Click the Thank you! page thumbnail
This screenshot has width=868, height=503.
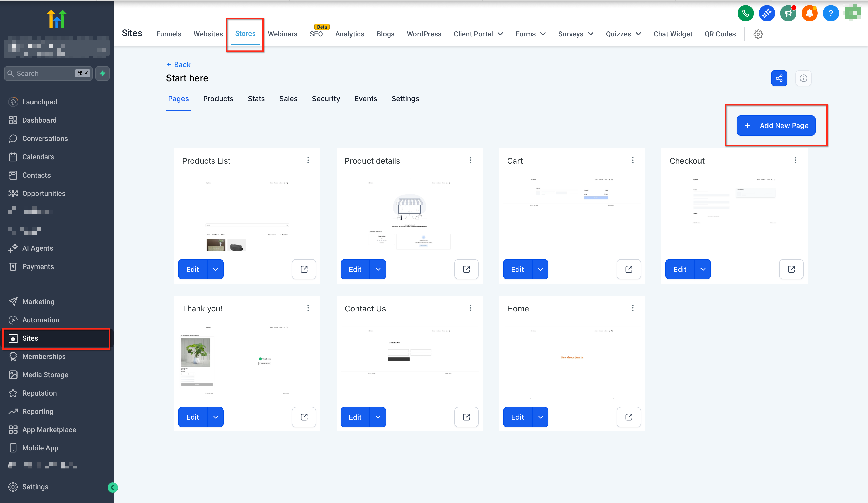coord(247,360)
